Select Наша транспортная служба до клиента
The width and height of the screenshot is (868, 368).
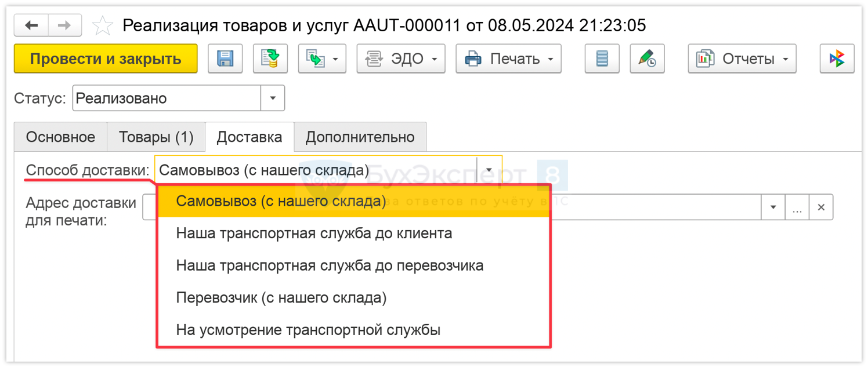point(314,234)
